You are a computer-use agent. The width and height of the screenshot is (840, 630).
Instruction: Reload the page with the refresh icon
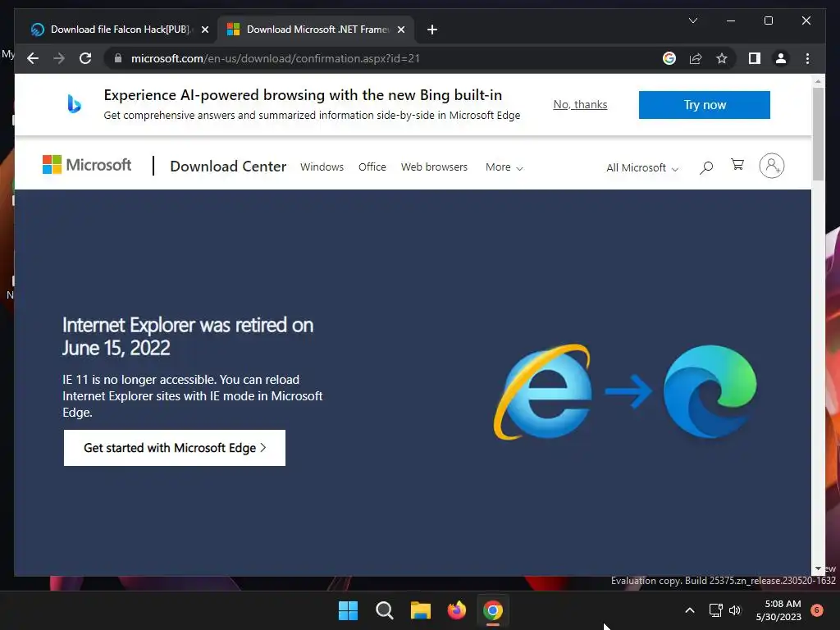coord(85,58)
